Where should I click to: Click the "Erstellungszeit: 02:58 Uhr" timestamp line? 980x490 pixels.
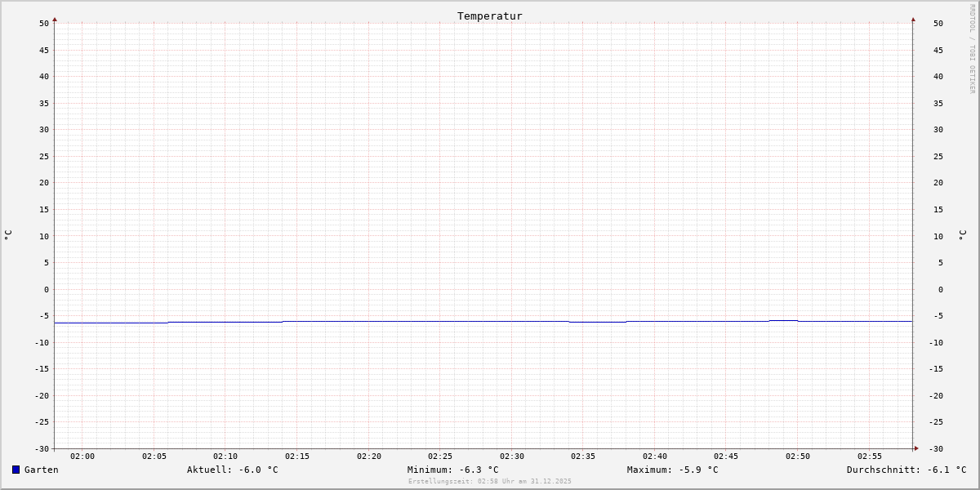(490, 481)
